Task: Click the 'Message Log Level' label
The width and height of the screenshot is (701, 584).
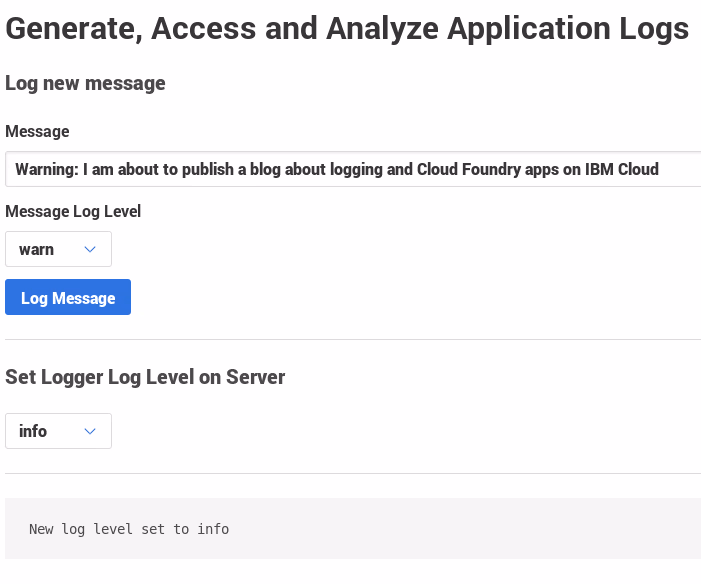Action: [x=73, y=211]
